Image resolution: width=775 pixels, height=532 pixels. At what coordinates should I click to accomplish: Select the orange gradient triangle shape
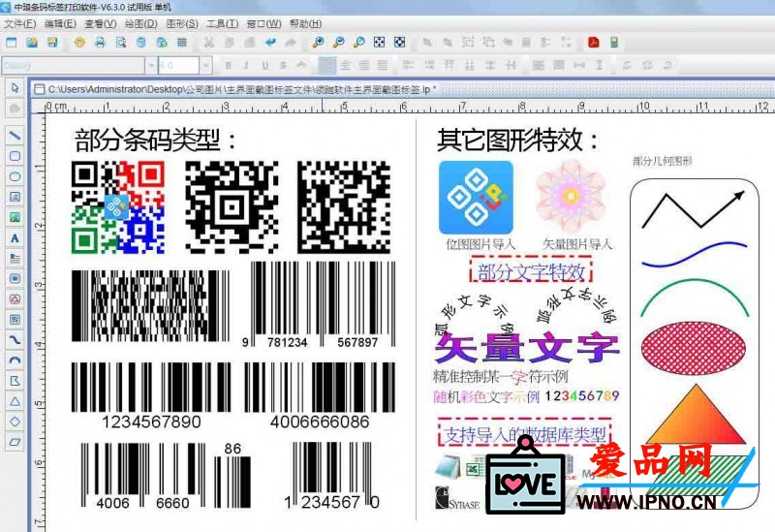pos(696,414)
